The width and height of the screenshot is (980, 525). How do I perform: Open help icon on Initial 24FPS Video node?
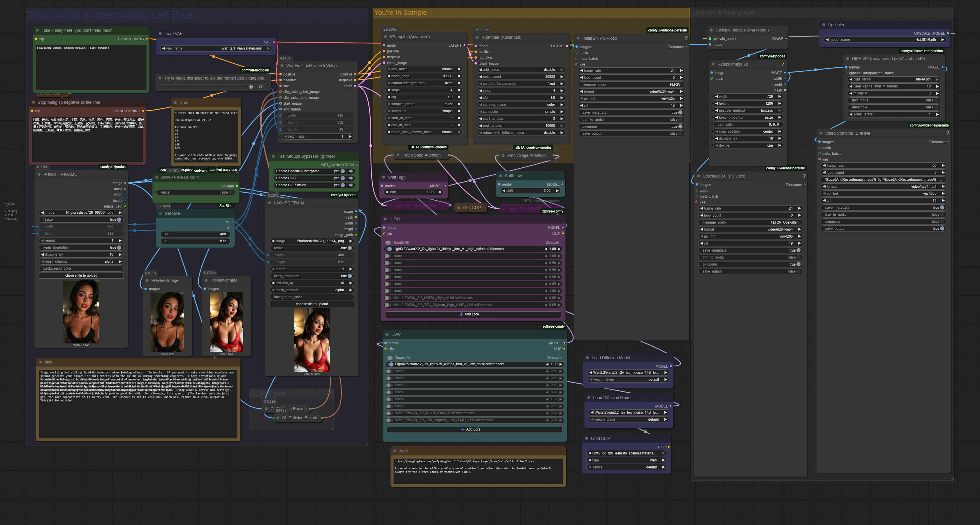[x=686, y=38]
